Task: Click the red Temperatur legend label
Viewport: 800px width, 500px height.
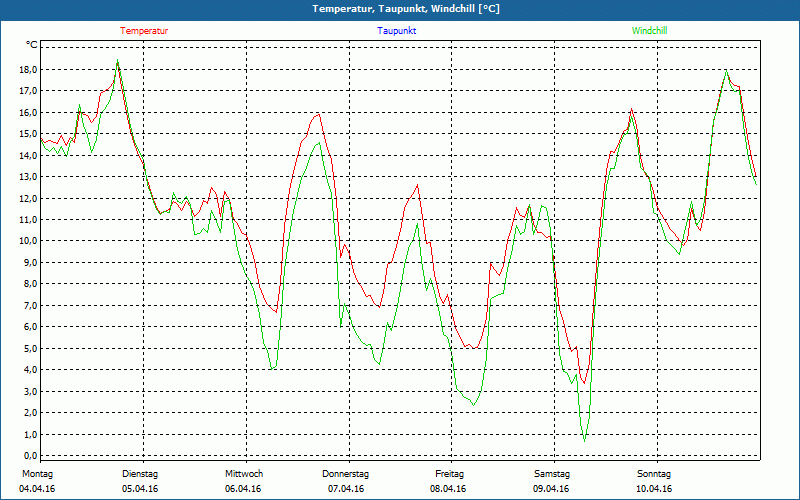Action: point(144,31)
